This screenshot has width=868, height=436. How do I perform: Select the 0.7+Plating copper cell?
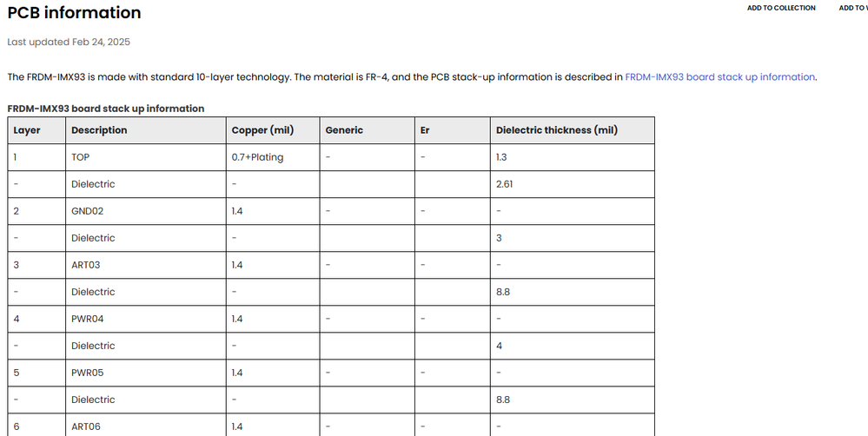pyautogui.click(x=272, y=157)
